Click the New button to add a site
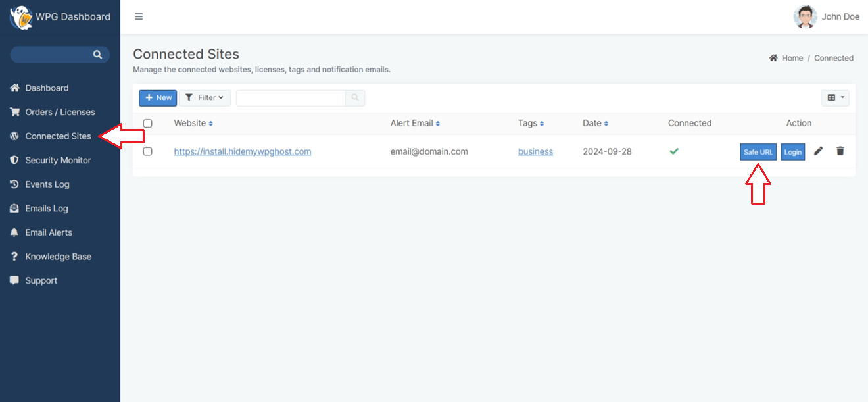The width and height of the screenshot is (868, 402). tap(158, 98)
